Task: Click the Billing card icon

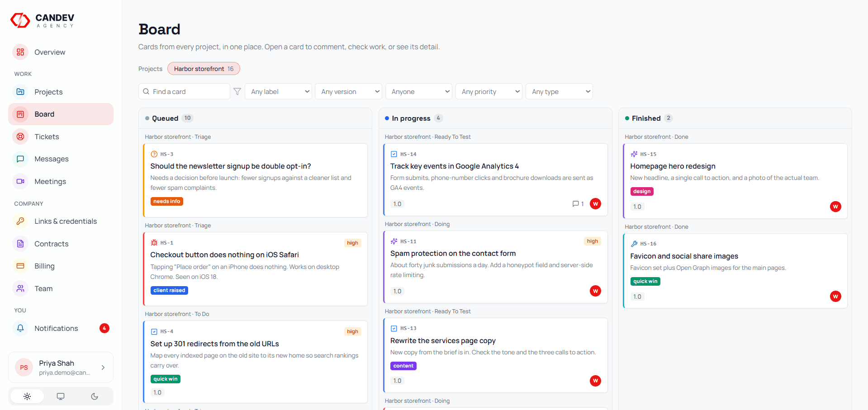Action: 20,266
